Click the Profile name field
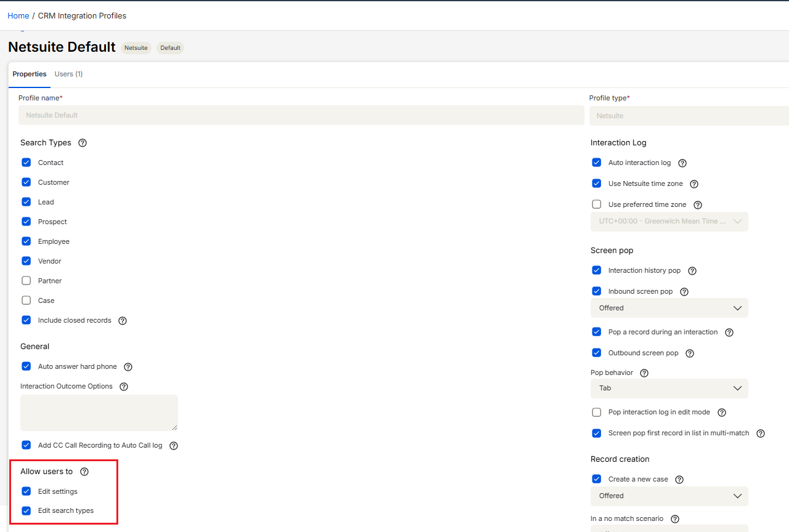 (301, 115)
